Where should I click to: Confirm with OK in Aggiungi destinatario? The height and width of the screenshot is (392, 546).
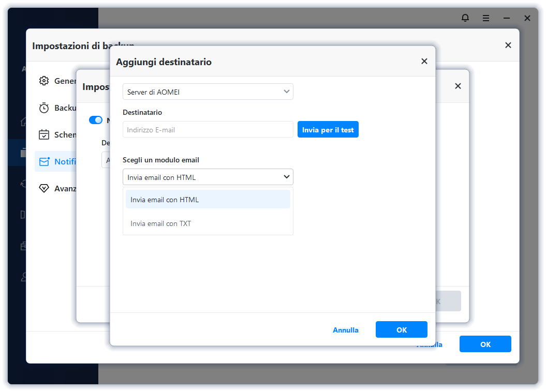click(402, 330)
